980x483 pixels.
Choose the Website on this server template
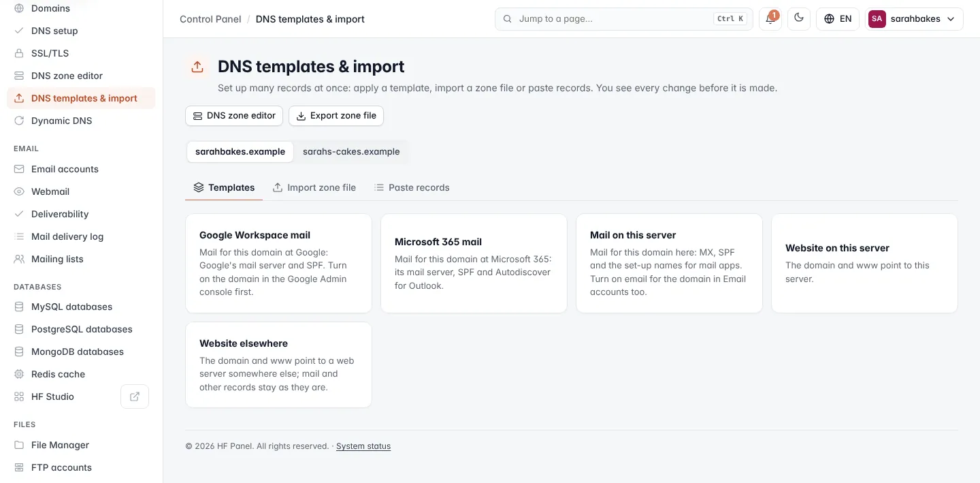click(x=864, y=264)
